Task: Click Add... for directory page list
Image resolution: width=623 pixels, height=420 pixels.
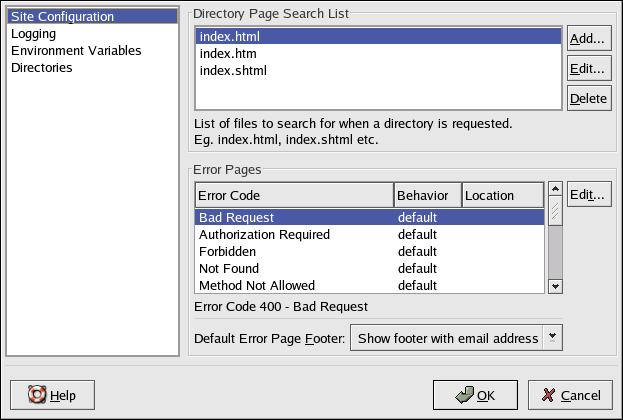Action: tap(588, 39)
